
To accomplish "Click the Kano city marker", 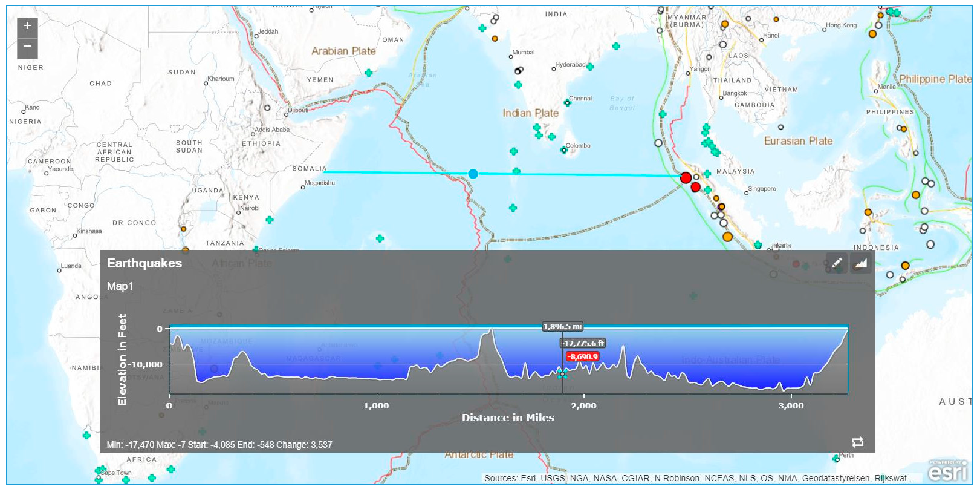I will [x=24, y=111].
